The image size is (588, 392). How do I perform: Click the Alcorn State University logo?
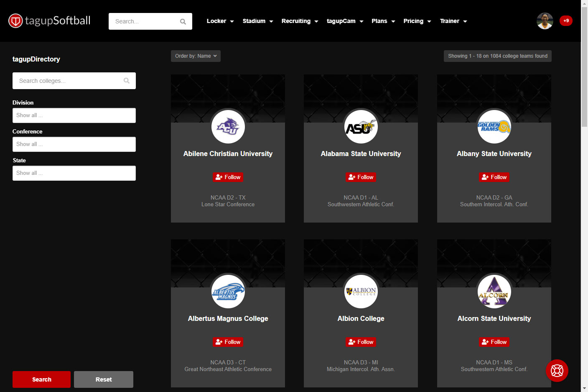pyautogui.click(x=494, y=291)
